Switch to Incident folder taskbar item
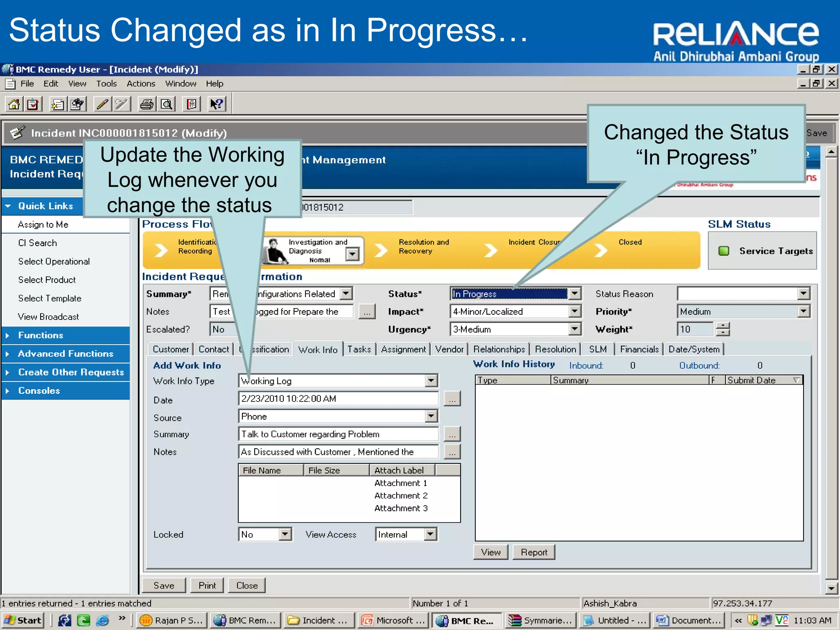This screenshot has width=840, height=630. tap(319, 621)
